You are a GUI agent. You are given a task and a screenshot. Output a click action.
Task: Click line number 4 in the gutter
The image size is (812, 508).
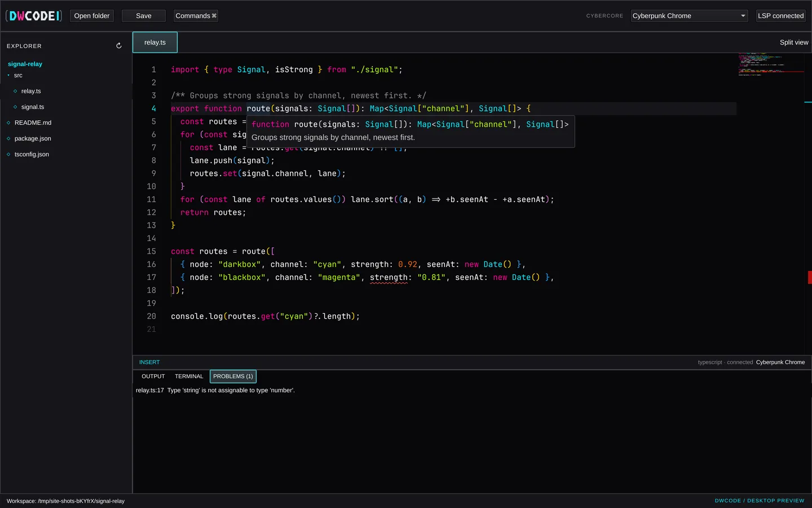coord(153,108)
